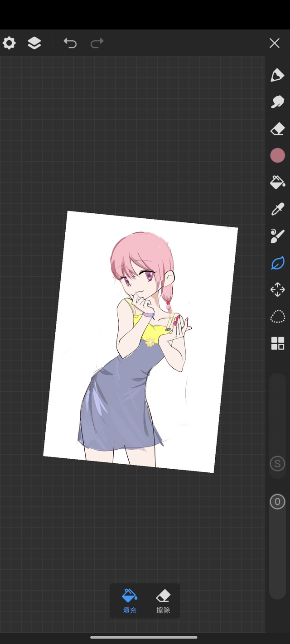Viewport: 290px width, 644px height.
Task: Open the pink color swatch
Action: 277,156
